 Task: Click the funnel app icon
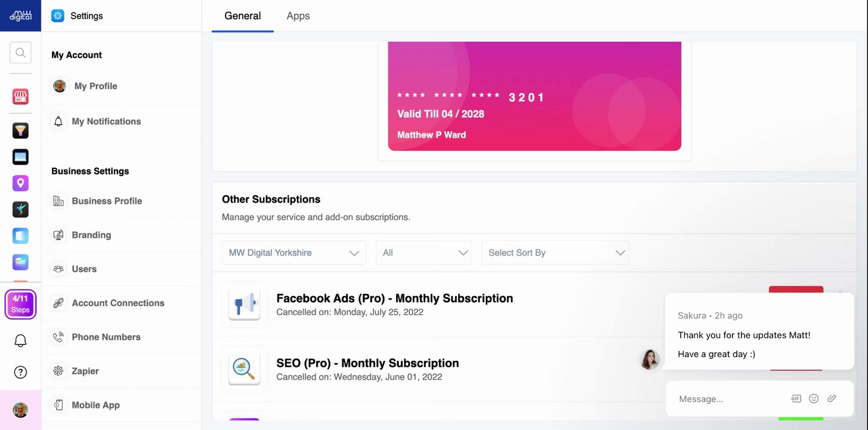point(20,130)
